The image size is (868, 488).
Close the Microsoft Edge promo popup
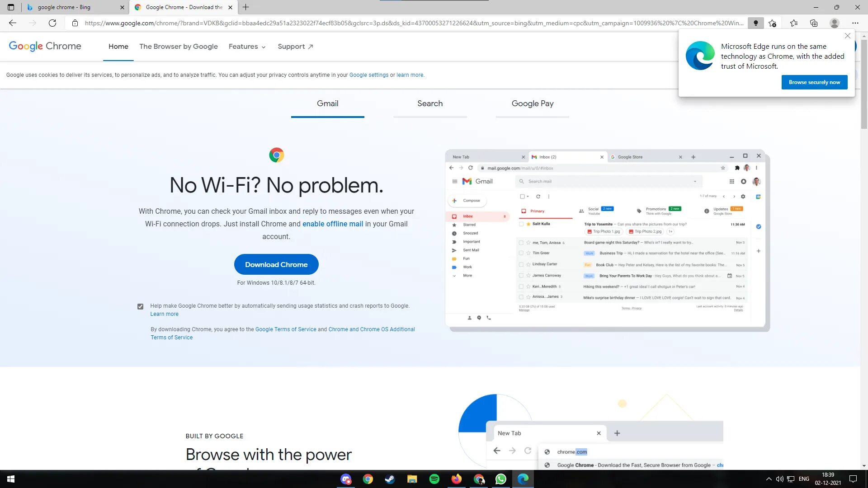point(848,36)
